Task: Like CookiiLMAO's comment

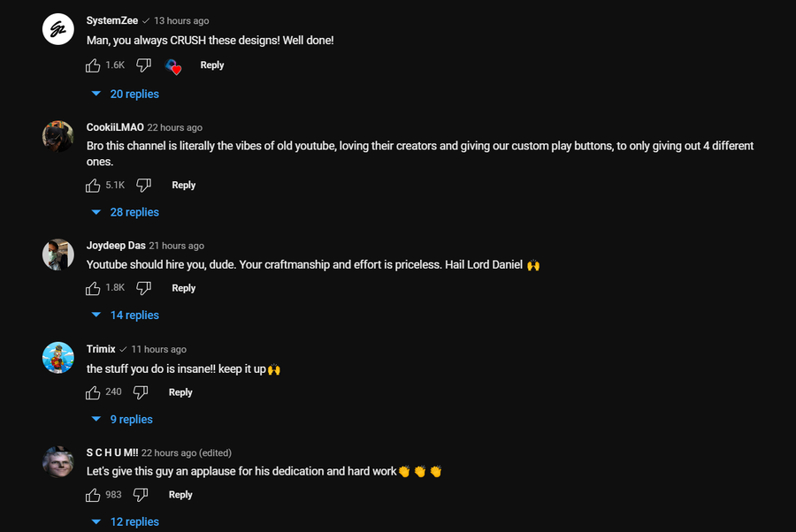Action: click(x=93, y=186)
